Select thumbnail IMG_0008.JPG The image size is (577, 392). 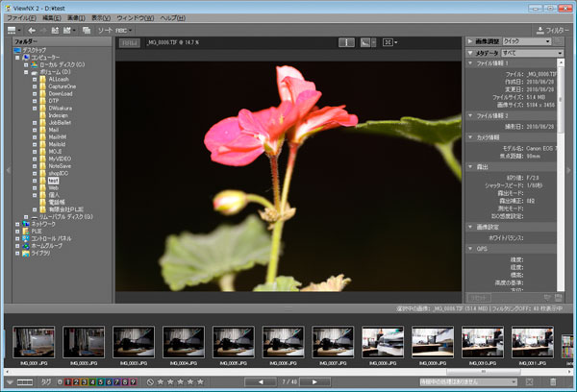point(383,342)
